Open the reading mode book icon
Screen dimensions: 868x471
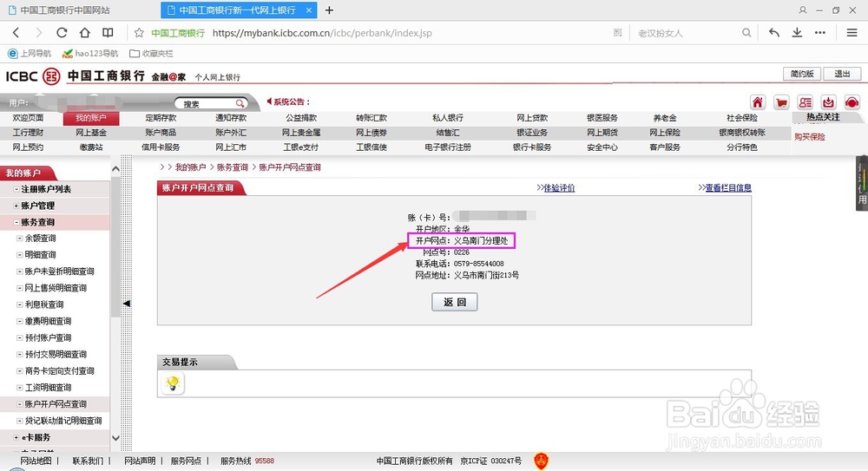108,33
